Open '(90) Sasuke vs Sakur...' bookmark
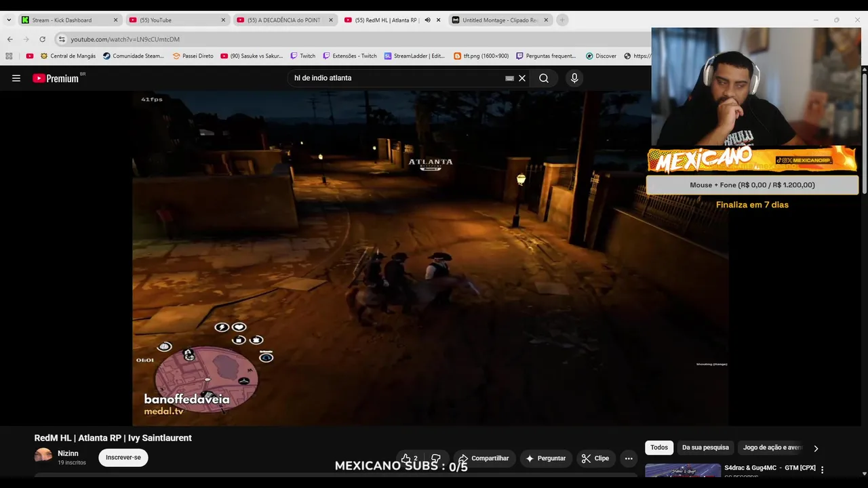The image size is (868, 488). coord(252,56)
